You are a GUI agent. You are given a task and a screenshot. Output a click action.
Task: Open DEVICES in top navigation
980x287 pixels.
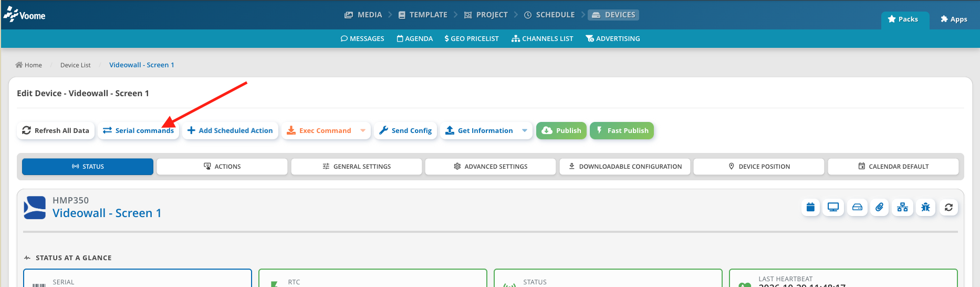pos(613,15)
